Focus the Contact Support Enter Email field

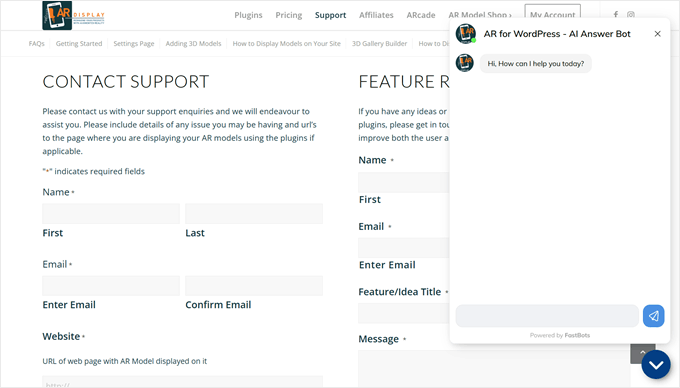coord(111,286)
